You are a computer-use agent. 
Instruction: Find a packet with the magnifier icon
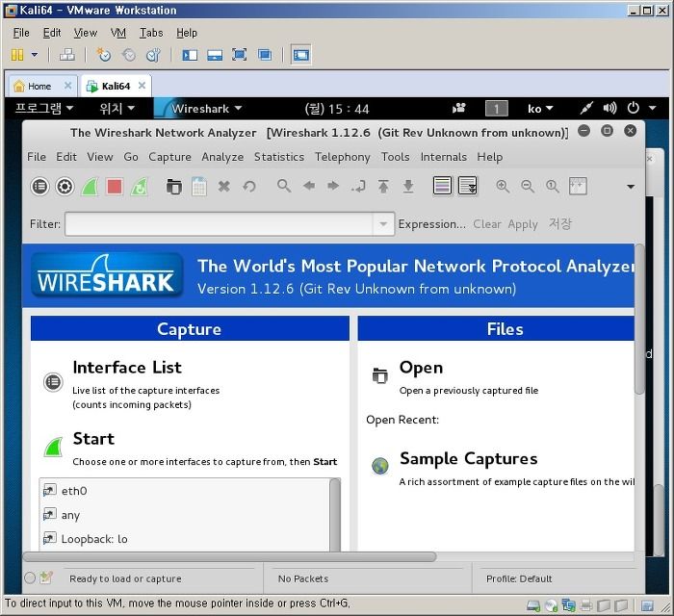point(284,186)
